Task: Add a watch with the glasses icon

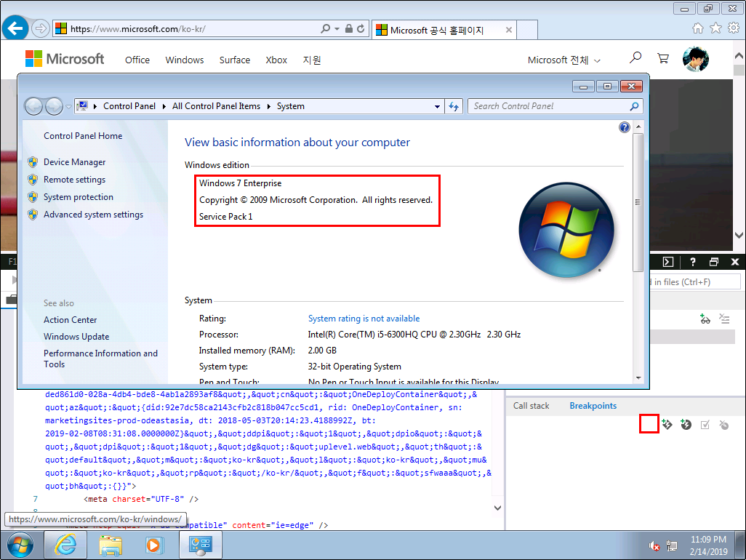Action: (705, 319)
